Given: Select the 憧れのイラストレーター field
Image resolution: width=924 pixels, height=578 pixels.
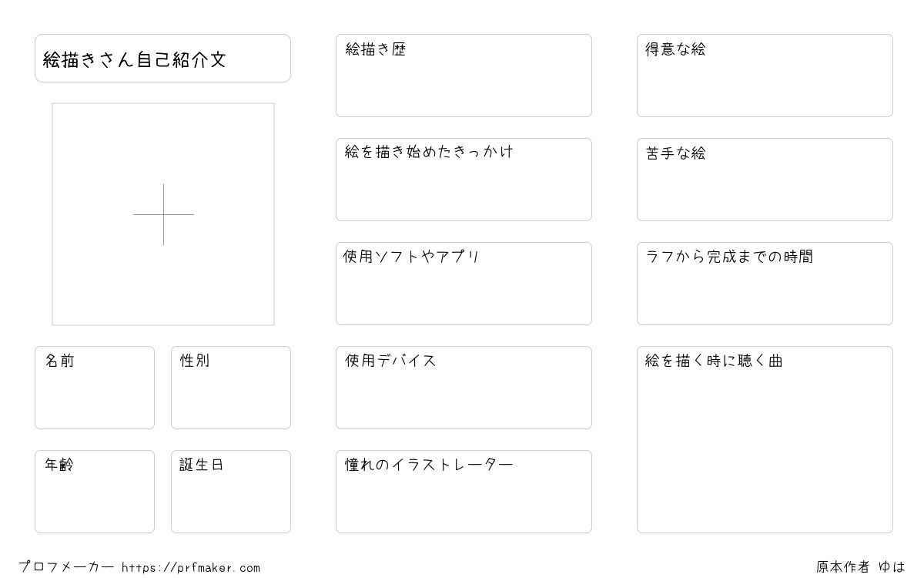Looking at the screenshot, I should 464,492.
